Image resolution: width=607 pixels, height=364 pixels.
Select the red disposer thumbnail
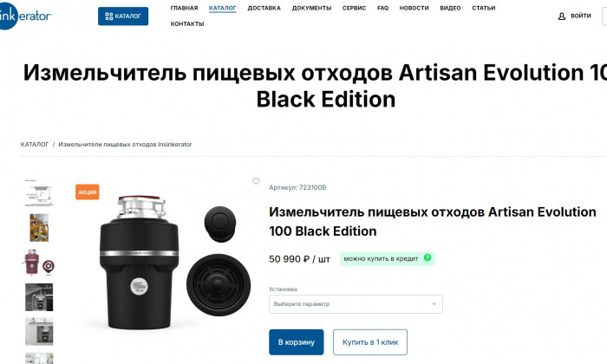tap(39, 263)
